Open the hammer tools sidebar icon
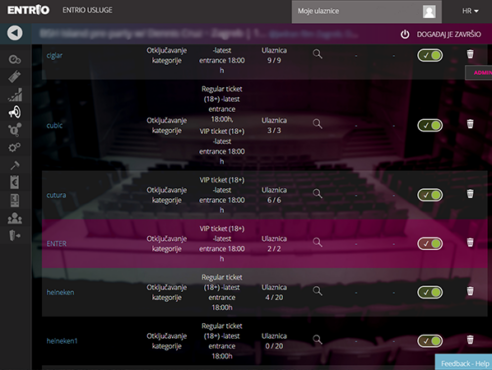The image size is (492, 370). pyautogui.click(x=15, y=165)
